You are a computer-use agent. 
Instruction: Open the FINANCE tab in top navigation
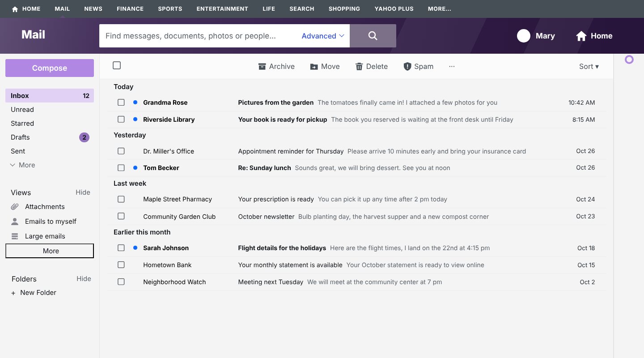130,9
